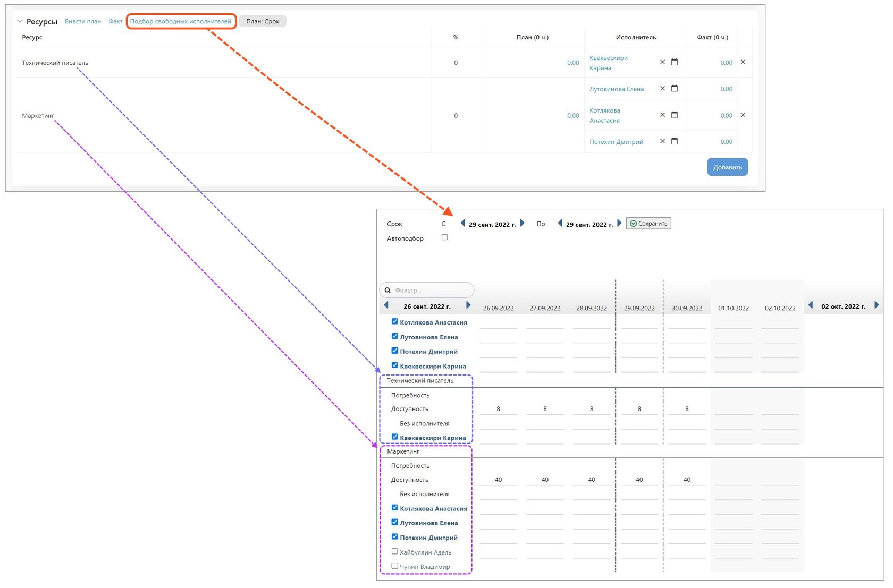Uncheck Котлякова Анастасия under Маркетинг

point(395,507)
